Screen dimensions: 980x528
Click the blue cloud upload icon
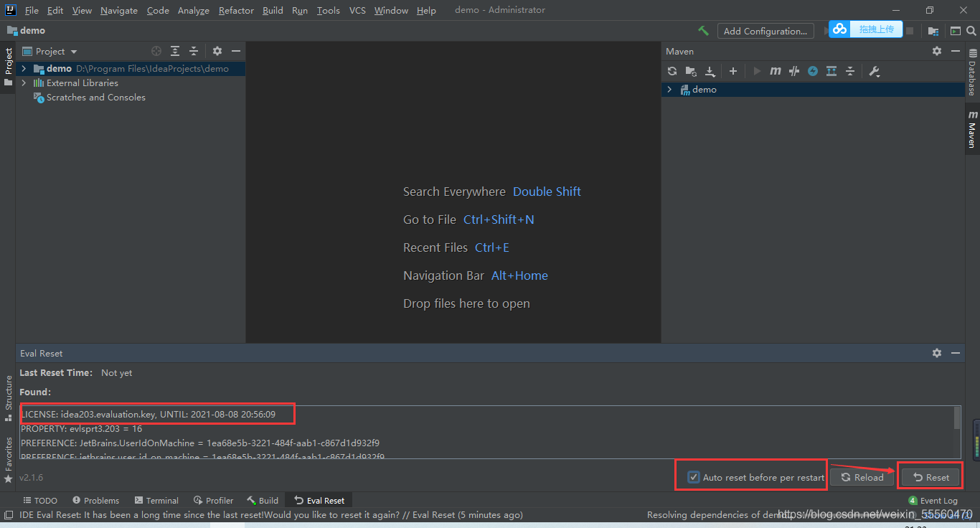[x=839, y=29]
